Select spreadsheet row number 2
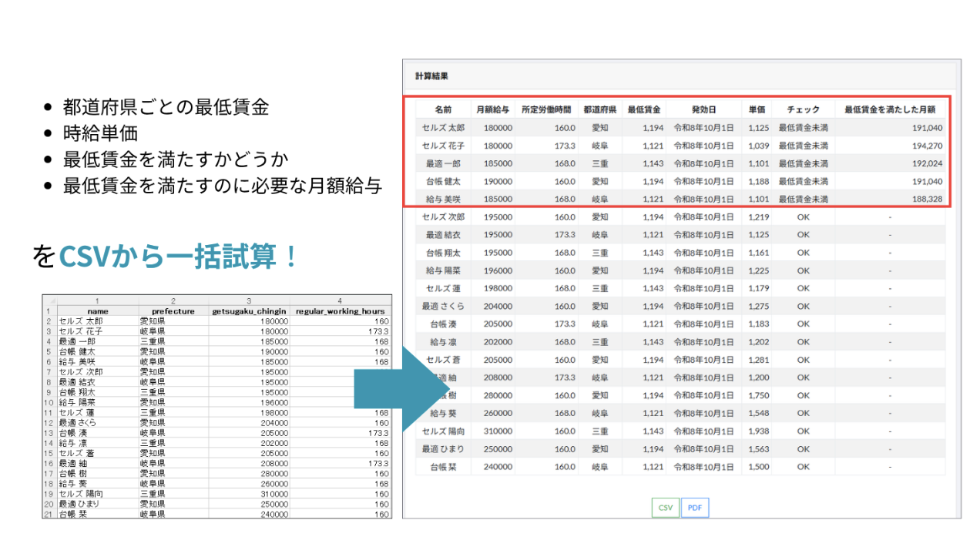 [50, 320]
